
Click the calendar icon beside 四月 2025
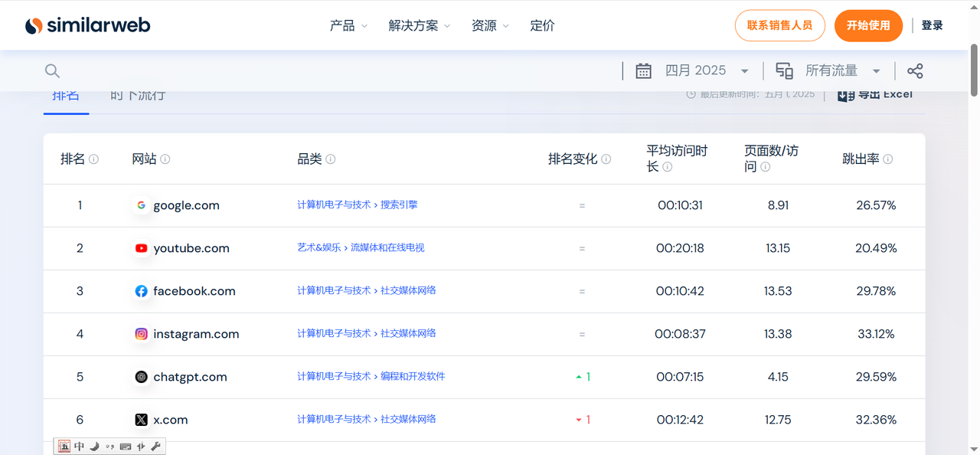click(643, 71)
